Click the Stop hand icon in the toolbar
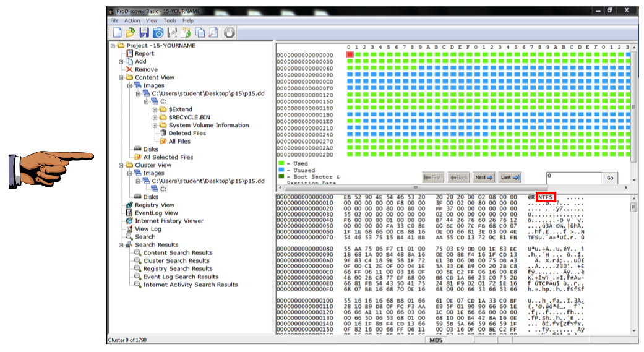 point(230,33)
